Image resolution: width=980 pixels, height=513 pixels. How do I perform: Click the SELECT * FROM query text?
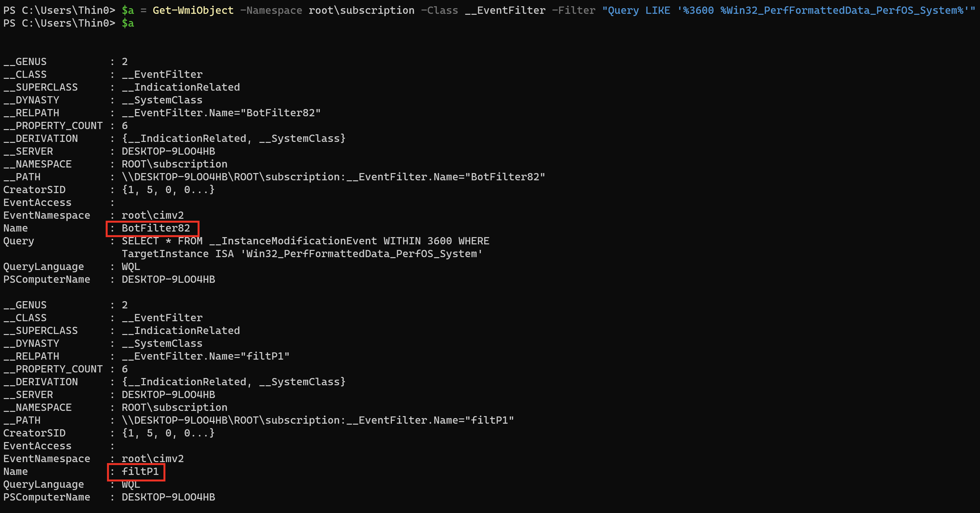click(162, 241)
